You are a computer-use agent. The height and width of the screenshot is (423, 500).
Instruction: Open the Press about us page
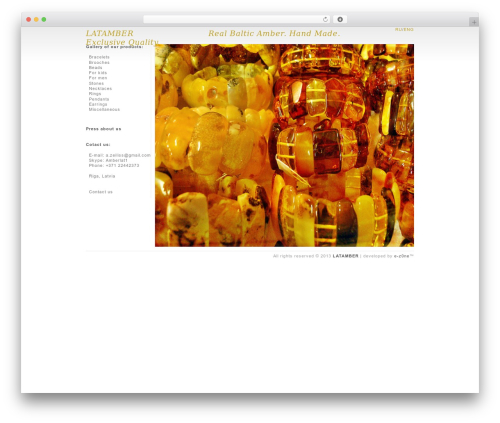coord(103,129)
